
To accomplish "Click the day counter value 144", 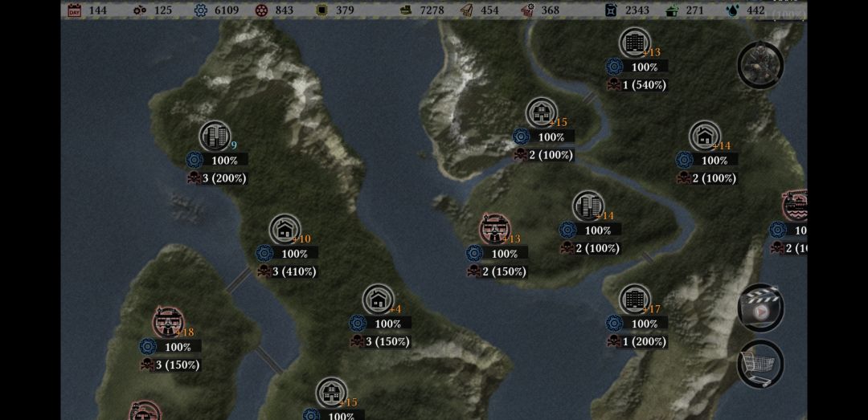I will [97, 10].
